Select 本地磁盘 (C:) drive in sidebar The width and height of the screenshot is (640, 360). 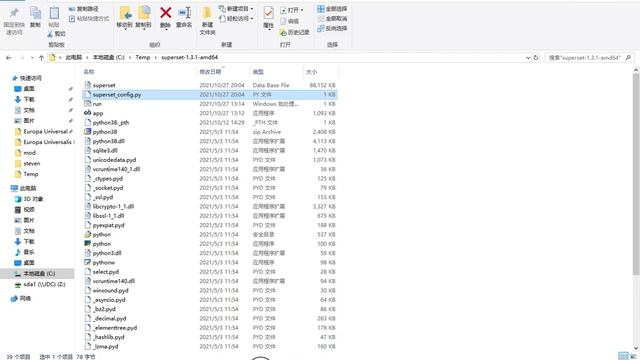(37, 273)
